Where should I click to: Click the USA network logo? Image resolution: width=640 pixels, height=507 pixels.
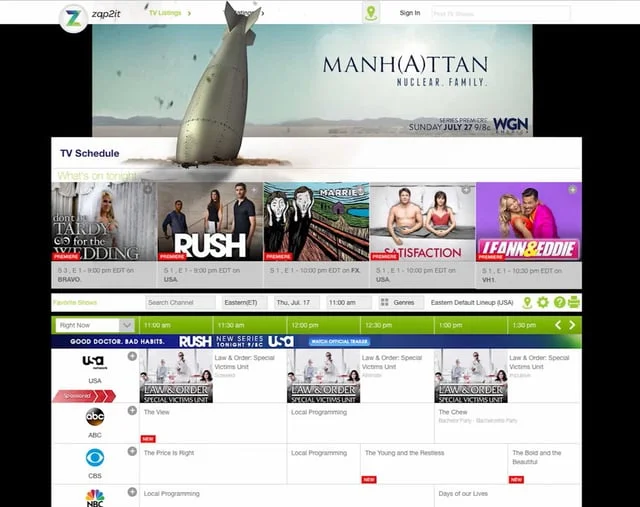click(x=95, y=362)
